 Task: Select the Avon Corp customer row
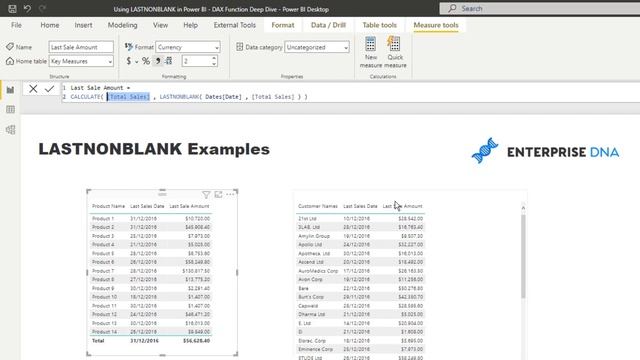pos(360,280)
